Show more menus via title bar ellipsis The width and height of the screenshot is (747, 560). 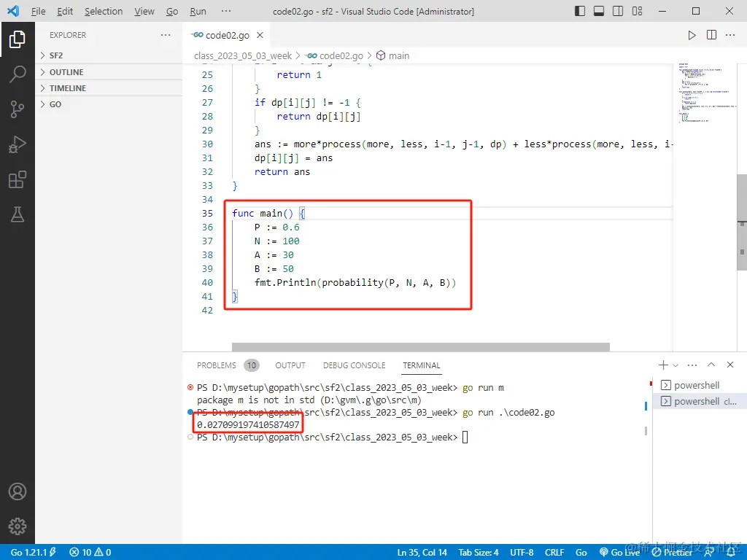(226, 11)
